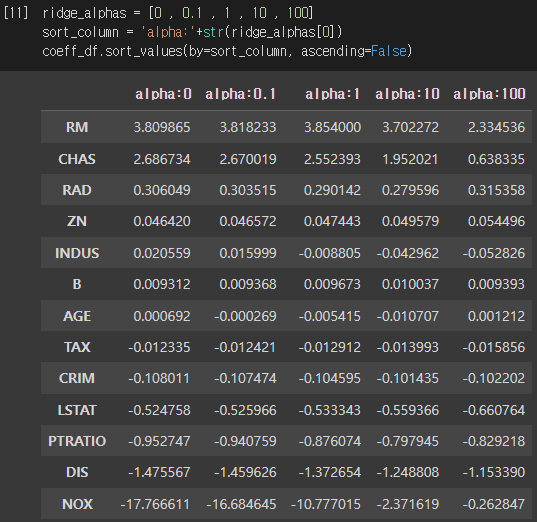Click INDUS value 0.020559
This screenshot has width=537, height=522.
(162, 253)
